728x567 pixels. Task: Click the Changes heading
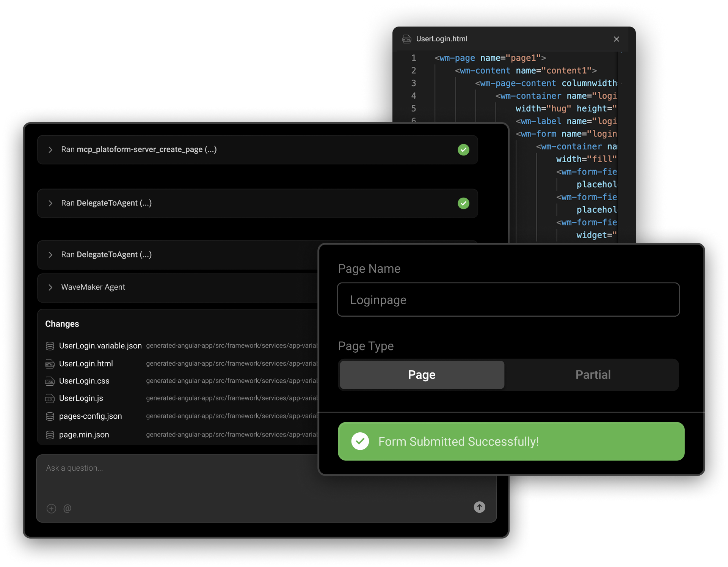point(62,324)
